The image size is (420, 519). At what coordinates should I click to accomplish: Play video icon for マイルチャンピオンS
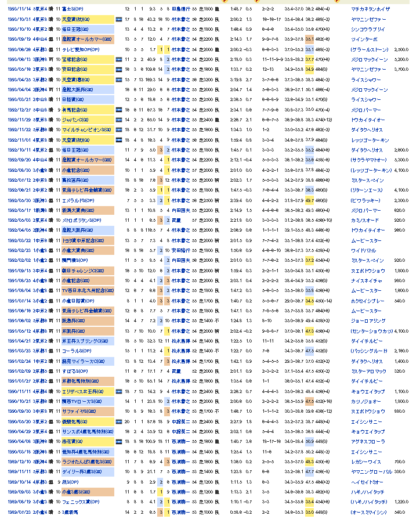click(118, 129)
